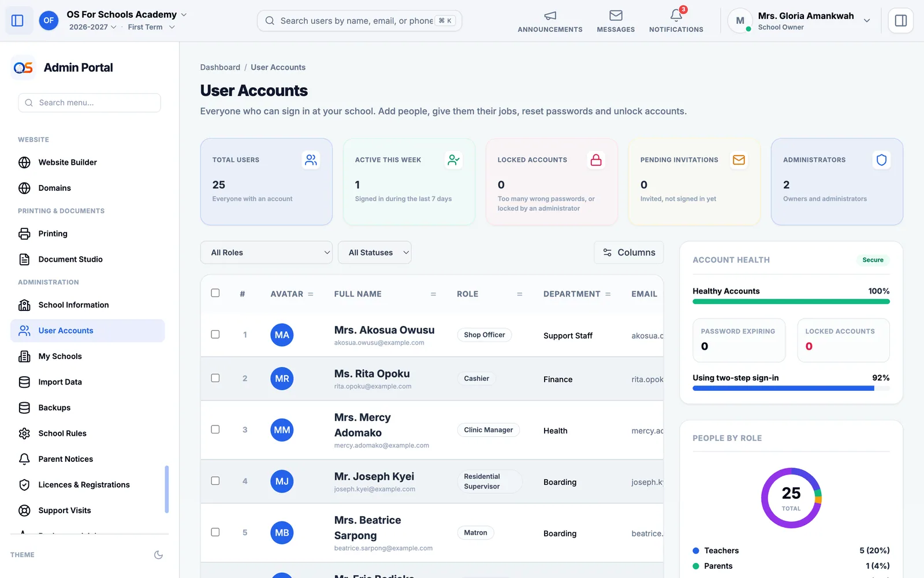Open the Role column menu handle
Viewport: 924px width, 578px height.
[x=520, y=294]
